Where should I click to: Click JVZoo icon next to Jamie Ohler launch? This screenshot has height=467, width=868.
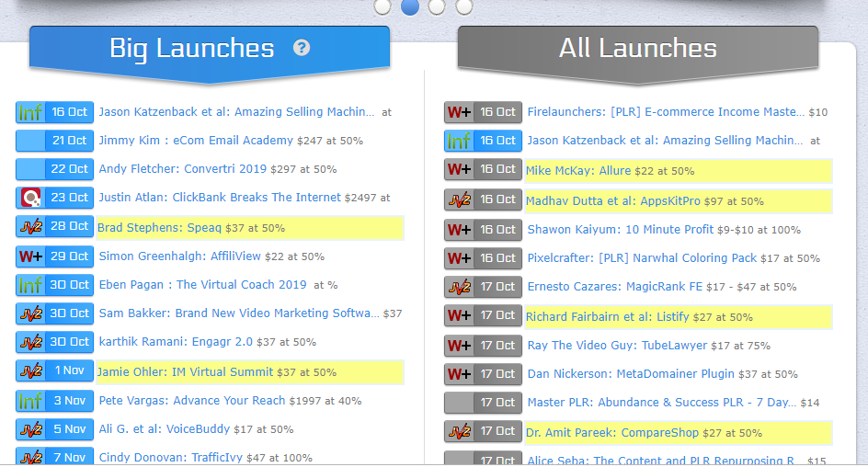click(30, 370)
